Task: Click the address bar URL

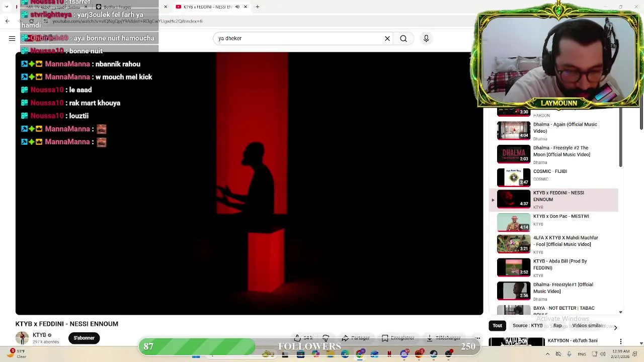Action: pos(127,21)
